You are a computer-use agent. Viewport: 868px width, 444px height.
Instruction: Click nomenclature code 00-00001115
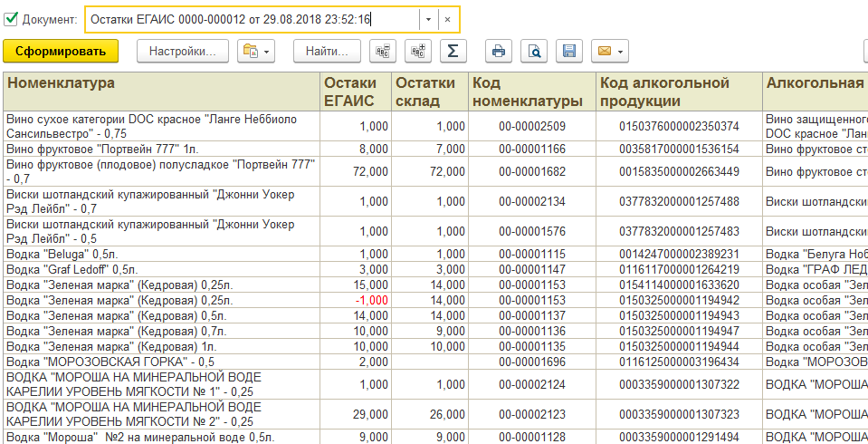(x=532, y=255)
